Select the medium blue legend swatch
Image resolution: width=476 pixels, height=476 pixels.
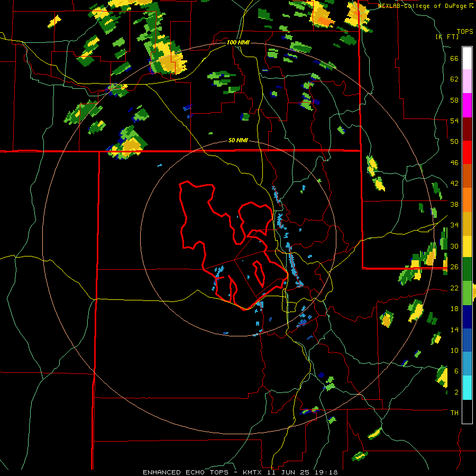[467, 340]
